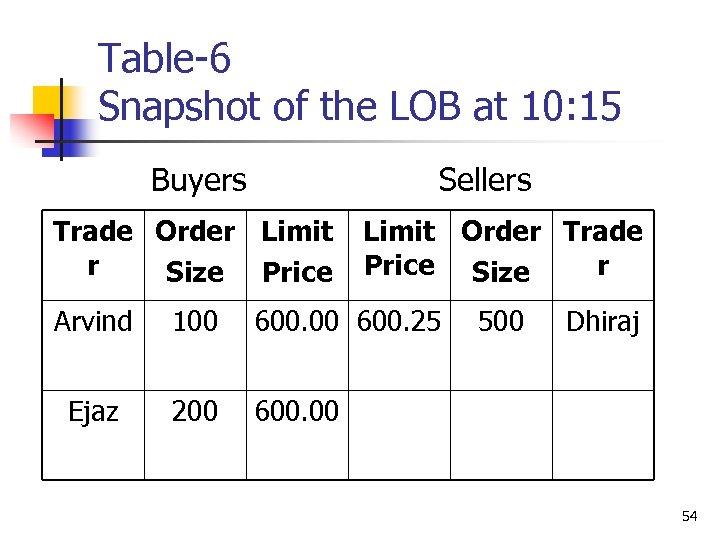Select the Buyers label above the table
720x540 pixels.
click(x=198, y=180)
